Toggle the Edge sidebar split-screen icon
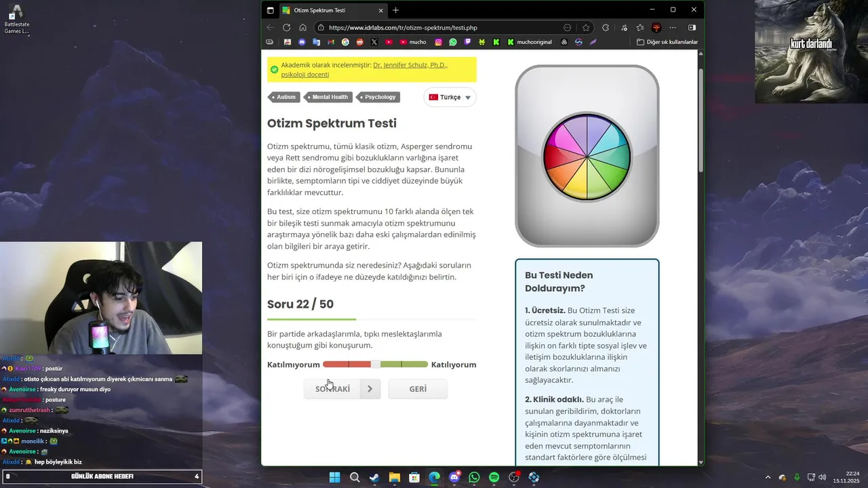This screenshot has height=488, width=868. tap(692, 28)
